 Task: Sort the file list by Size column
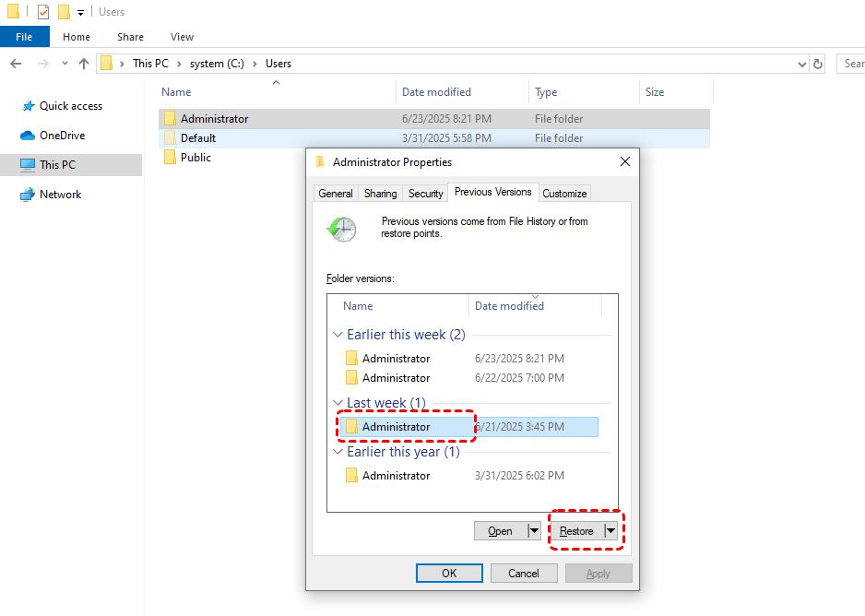pyautogui.click(x=676, y=92)
